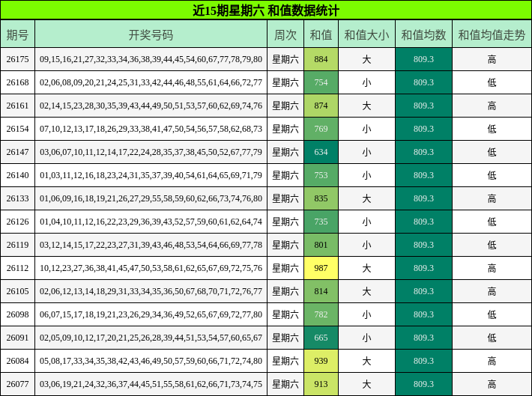Viewport: 532px width, 396px height.
Task: Click 高 trend in the 26161 row
Action: click(492, 106)
